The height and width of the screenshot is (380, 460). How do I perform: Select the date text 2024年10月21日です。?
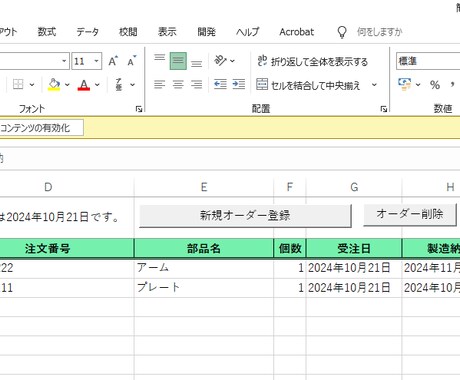point(63,217)
